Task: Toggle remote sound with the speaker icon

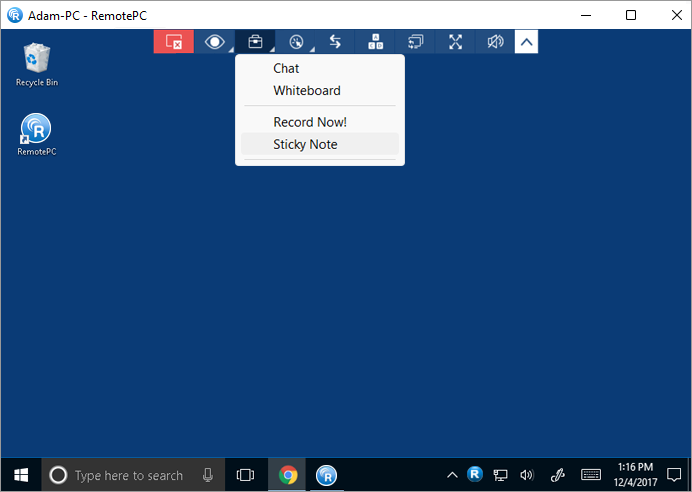Action: [495, 42]
